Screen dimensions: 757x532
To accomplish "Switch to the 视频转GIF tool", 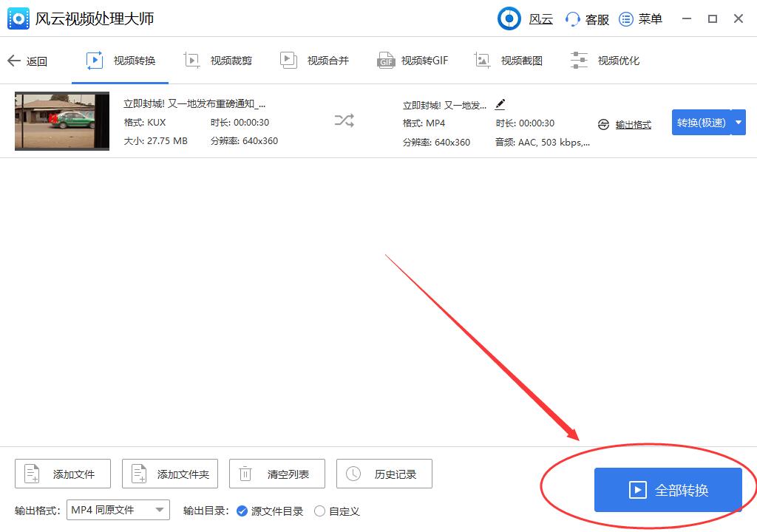I will point(413,61).
